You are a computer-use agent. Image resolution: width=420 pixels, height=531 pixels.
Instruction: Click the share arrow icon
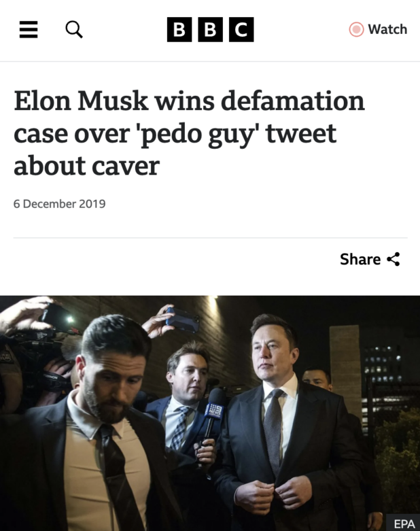393,259
